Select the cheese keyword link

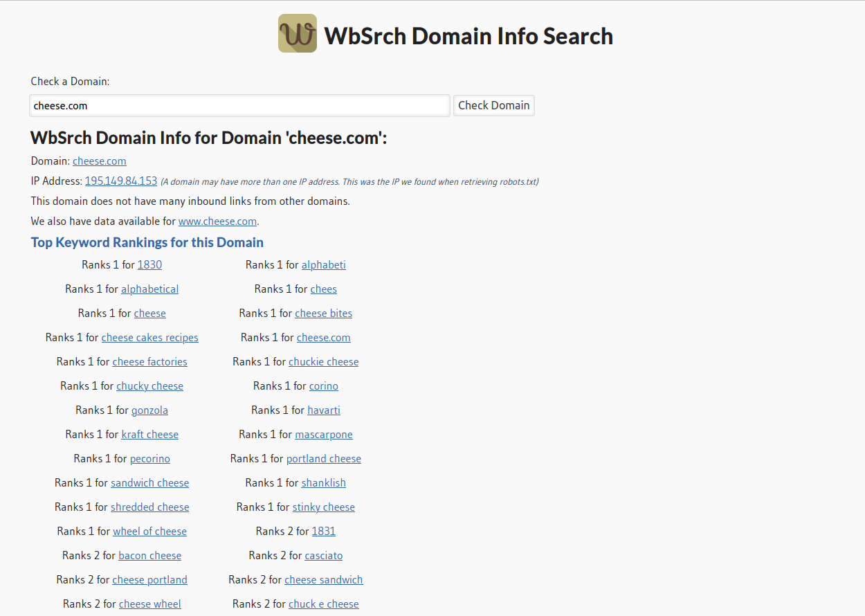click(x=149, y=313)
